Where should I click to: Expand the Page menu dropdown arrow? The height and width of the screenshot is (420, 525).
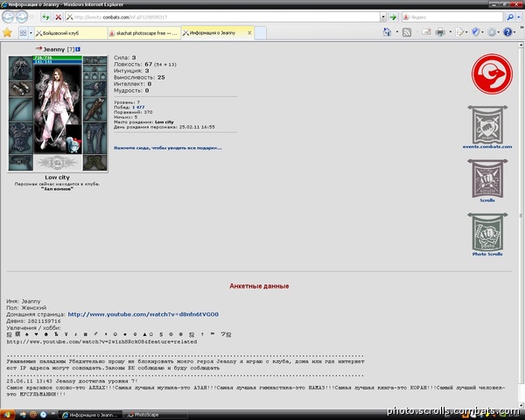tap(466, 32)
